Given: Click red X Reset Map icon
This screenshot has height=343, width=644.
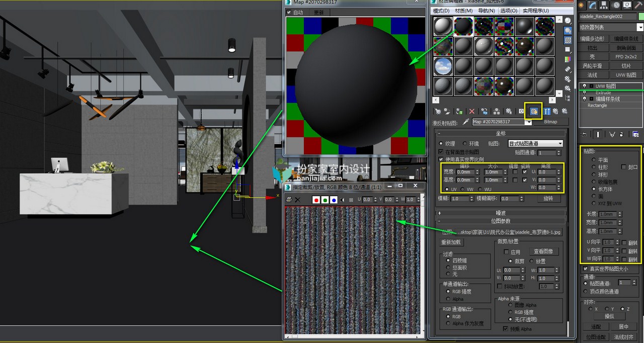Looking at the screenshot, I should 472,111.
